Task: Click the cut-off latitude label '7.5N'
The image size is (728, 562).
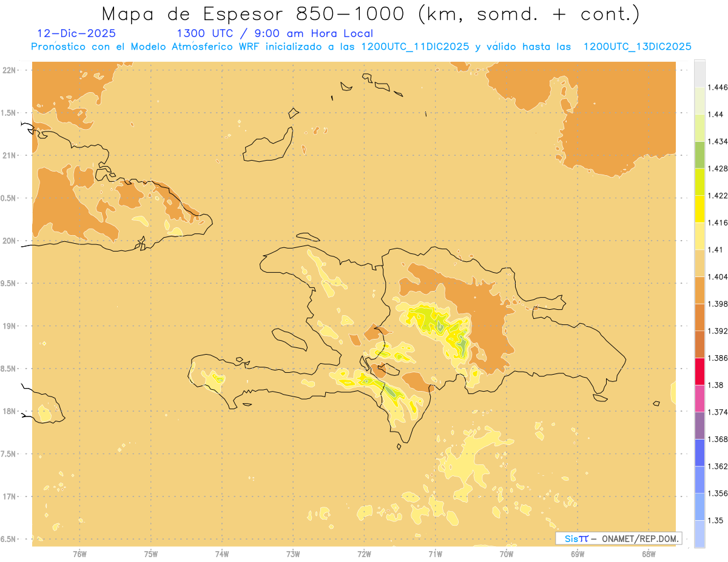Action: coord(9,453)
